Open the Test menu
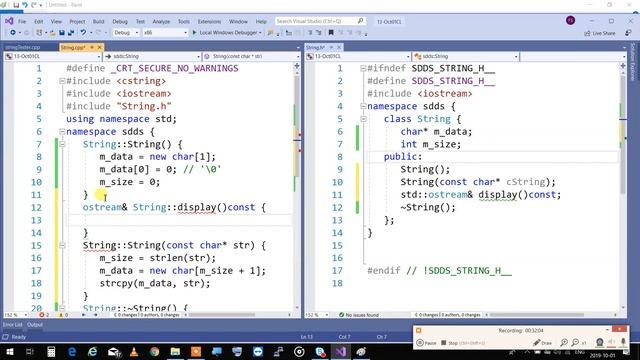 [140, 21]
